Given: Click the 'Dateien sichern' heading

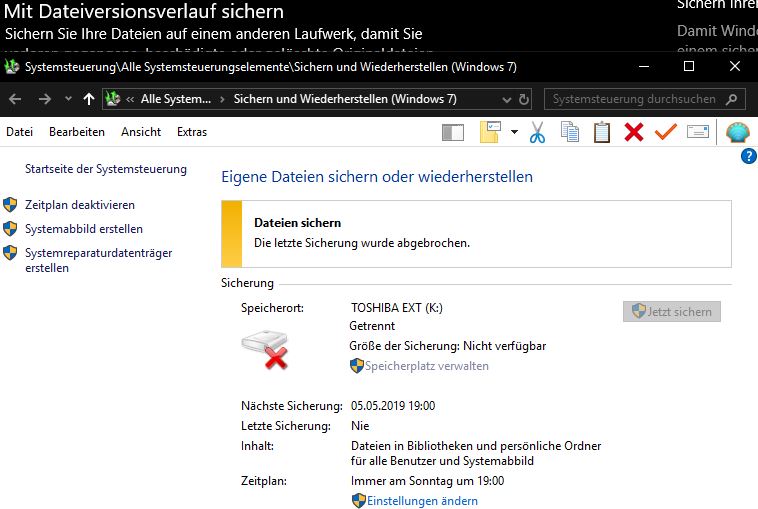Looking at the screenshot, I should tap(298, 223).
